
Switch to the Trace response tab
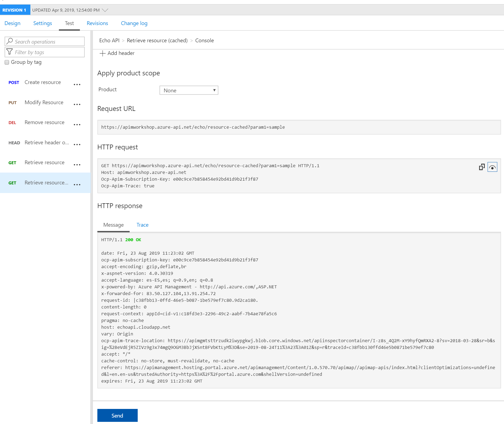[x=142, y=225]
